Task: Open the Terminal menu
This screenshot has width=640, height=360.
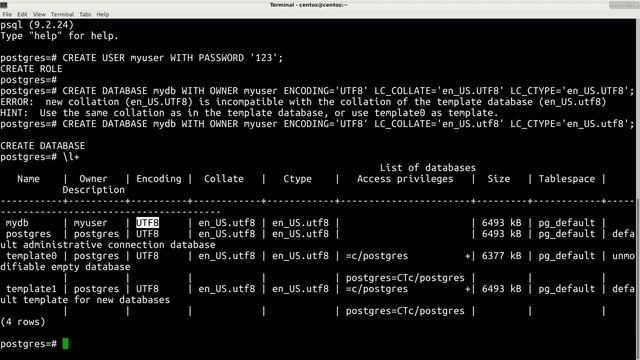Action: coord(62,14)
